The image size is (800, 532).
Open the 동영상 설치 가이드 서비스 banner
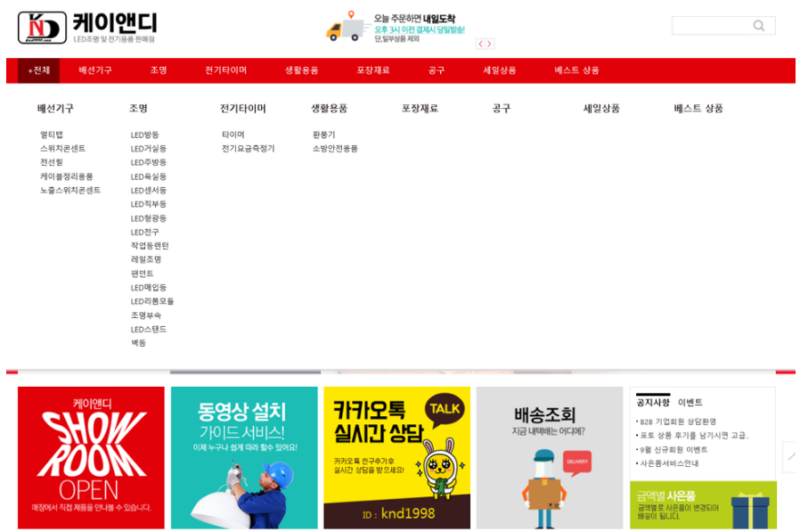pyautogui.click(x=243, y=457)
